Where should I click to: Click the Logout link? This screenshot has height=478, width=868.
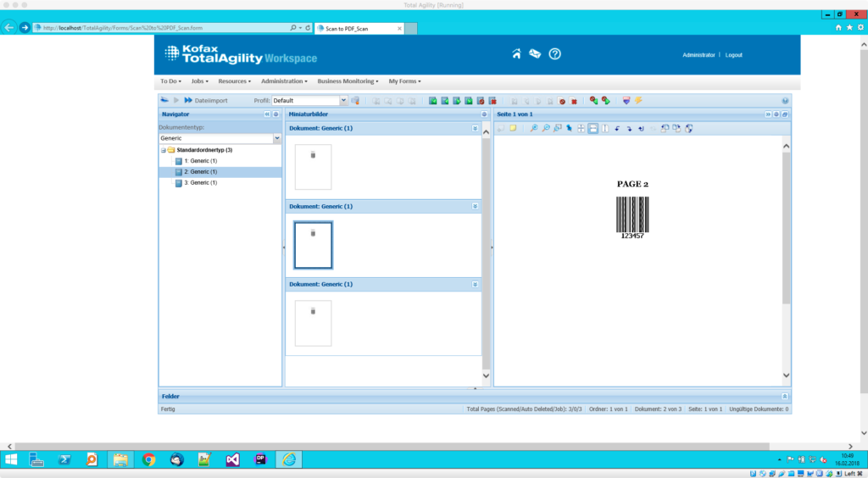pyautogui.click(x=733, y=55)
